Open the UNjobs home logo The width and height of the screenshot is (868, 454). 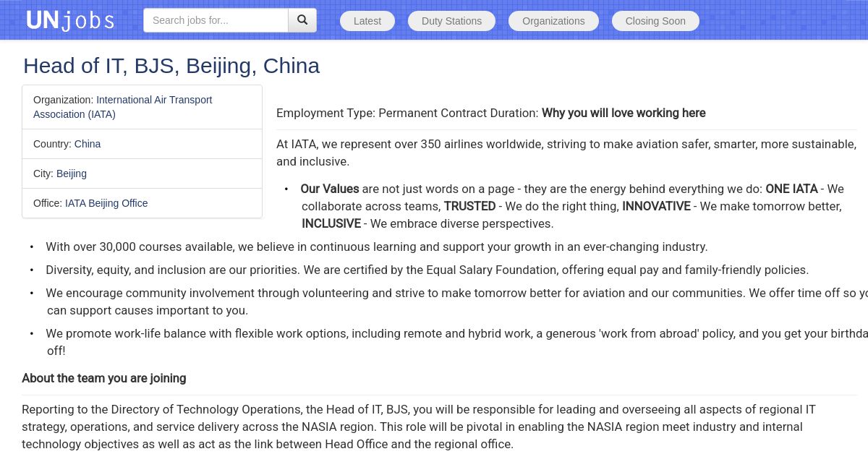(x=70, y=20)
